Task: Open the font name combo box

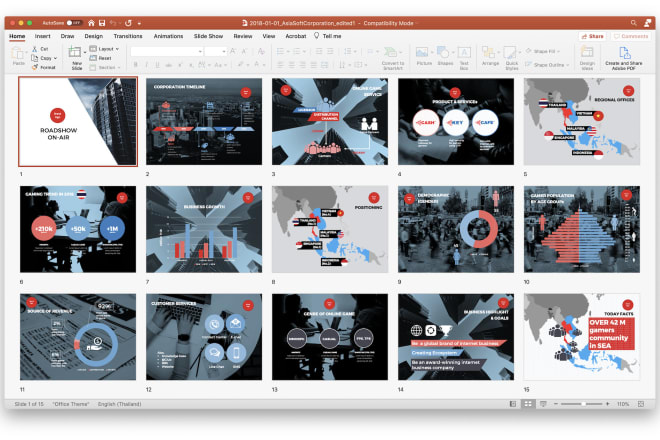Action: (x=167, y=51)
